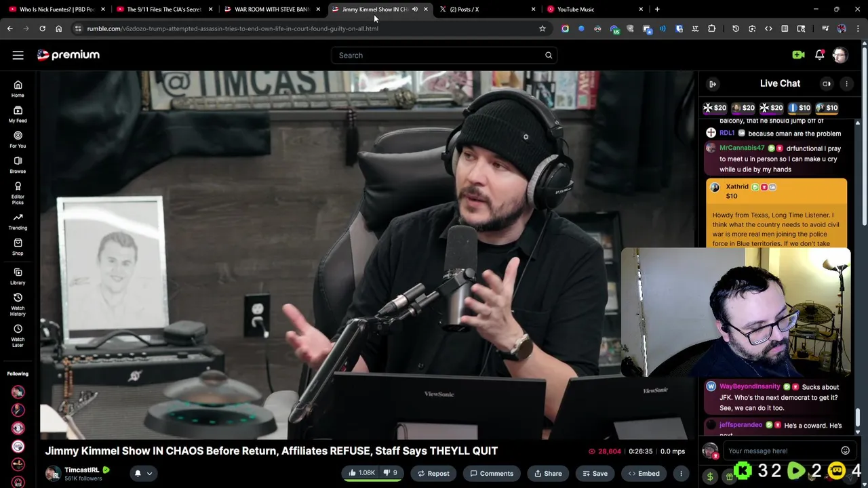Click the search magnifier icon
The image size is (868, 488).
pyautogui.click(x=549, y=56)
